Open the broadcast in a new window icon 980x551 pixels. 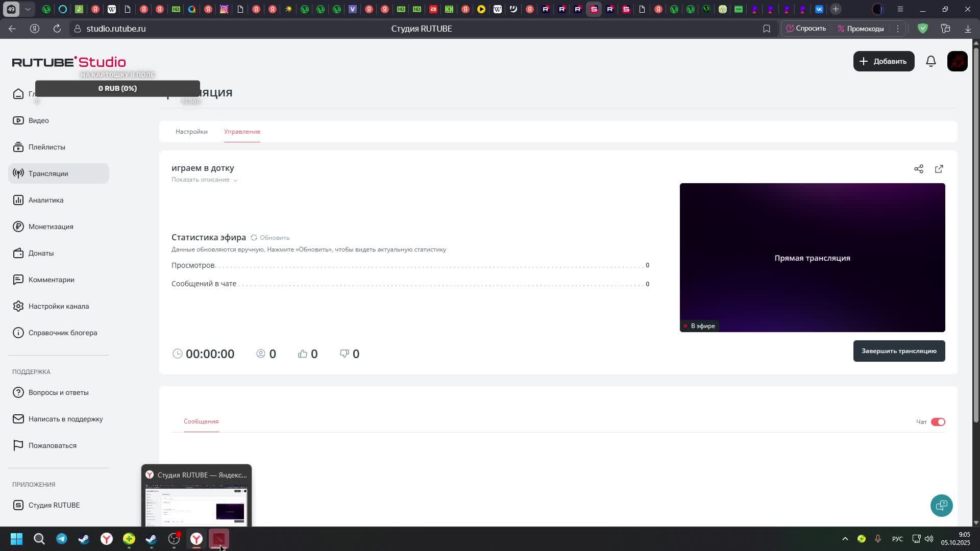point(939,169)
